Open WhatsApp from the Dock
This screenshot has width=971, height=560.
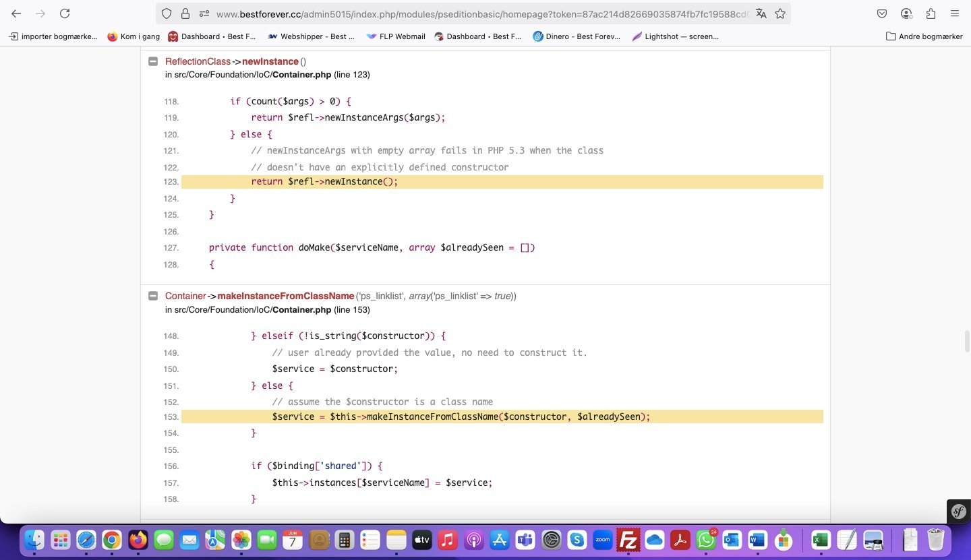(706, 540)
